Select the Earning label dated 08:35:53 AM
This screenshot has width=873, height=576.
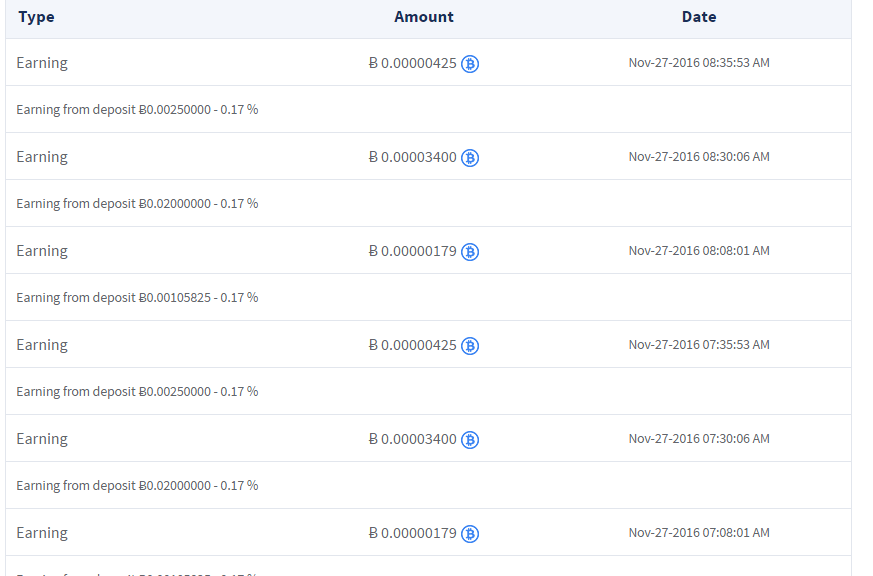click(x=42, y=63)
